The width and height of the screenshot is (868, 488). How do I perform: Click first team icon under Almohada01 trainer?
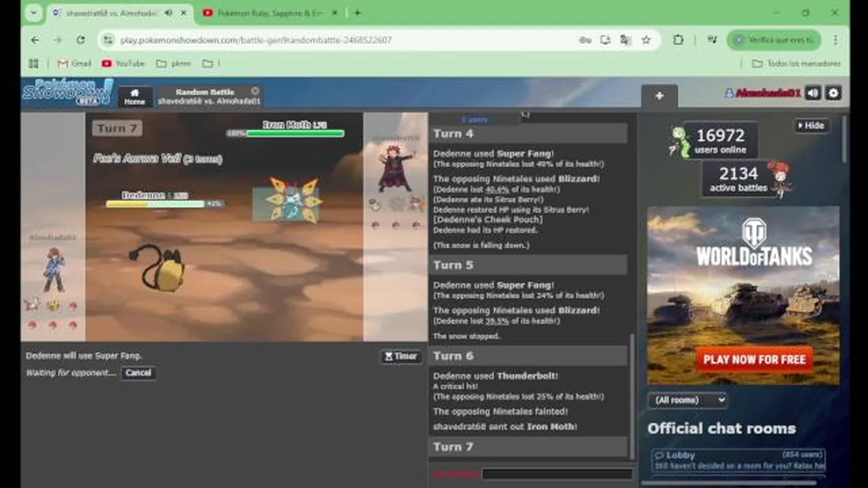[31, 306]
